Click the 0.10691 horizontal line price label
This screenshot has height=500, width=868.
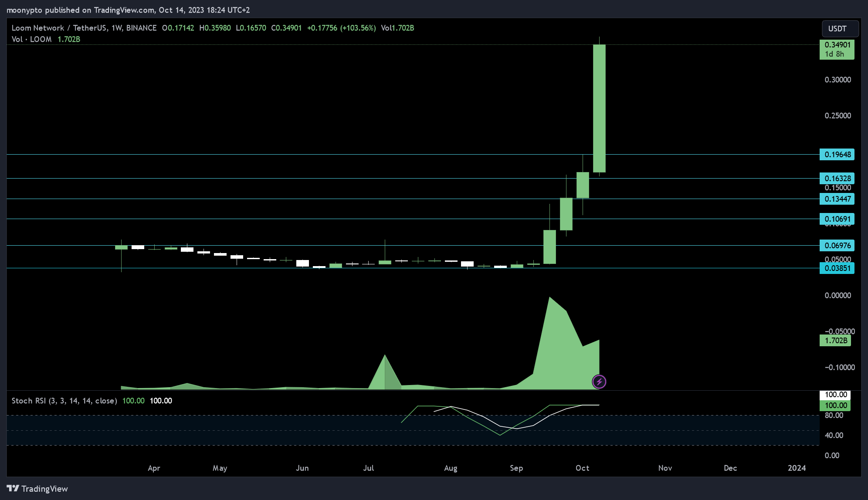837,219
